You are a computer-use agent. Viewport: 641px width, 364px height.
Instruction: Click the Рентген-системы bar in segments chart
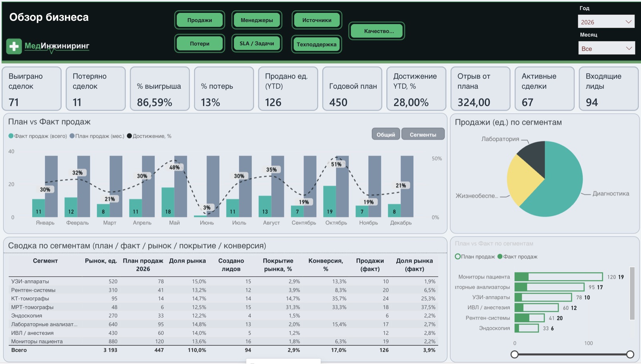point(530,318)
